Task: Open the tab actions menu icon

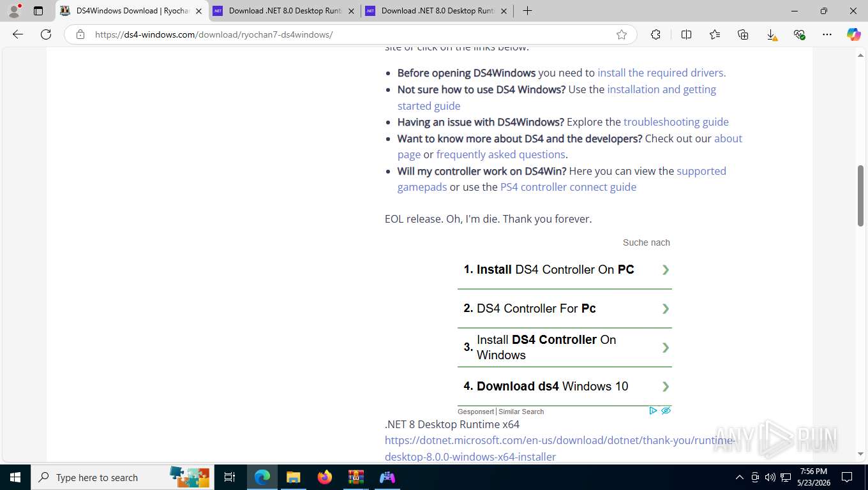Action: [x=38, y=11]
